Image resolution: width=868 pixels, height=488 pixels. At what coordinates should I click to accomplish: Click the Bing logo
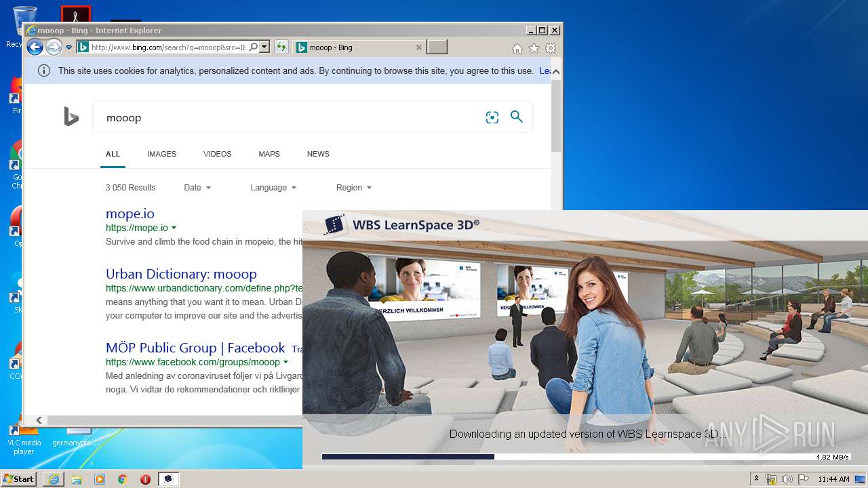71,117
